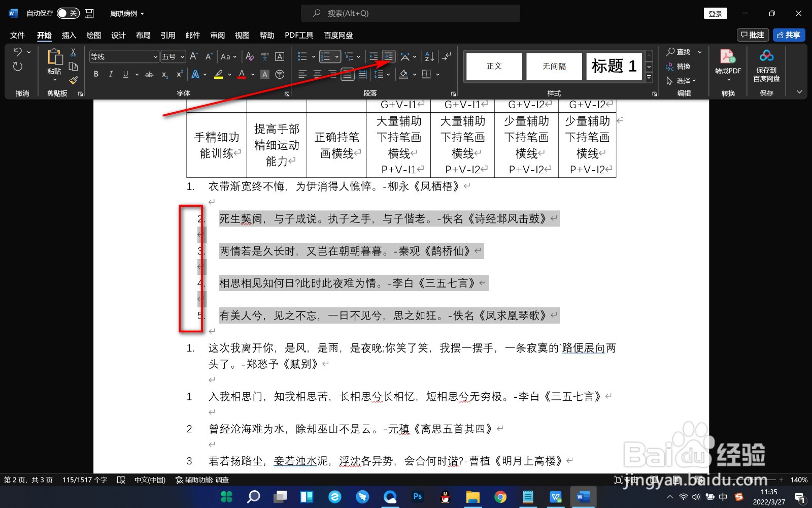Open the font name dropdown
Screen dimensions: 812x508
(x=155, y=57)
